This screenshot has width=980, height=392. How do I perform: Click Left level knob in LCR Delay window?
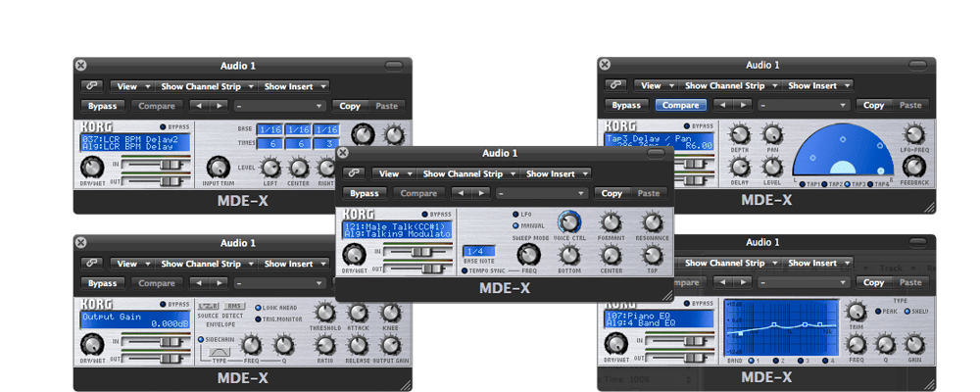pos(269,168)
